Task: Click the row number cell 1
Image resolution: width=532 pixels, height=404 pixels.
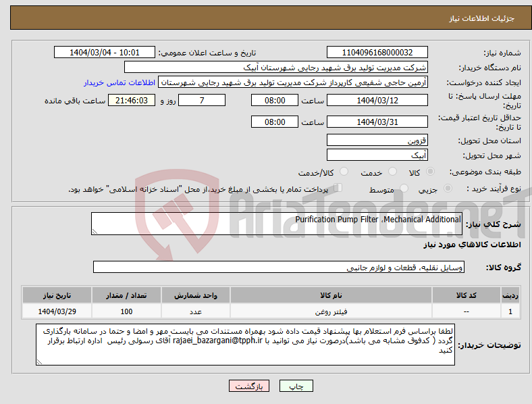Action: (x=510, y=311)
